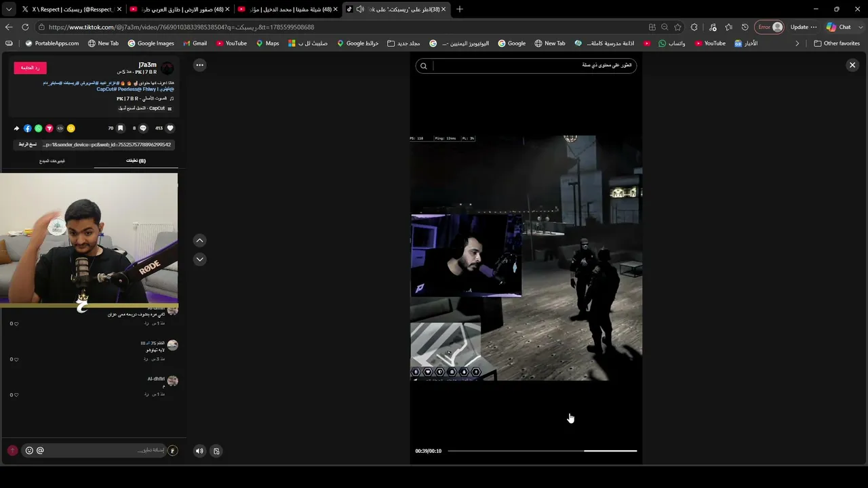Go to the previous video with up chevron
Screen dimensions: 868x488
click(x=199, y=241)
